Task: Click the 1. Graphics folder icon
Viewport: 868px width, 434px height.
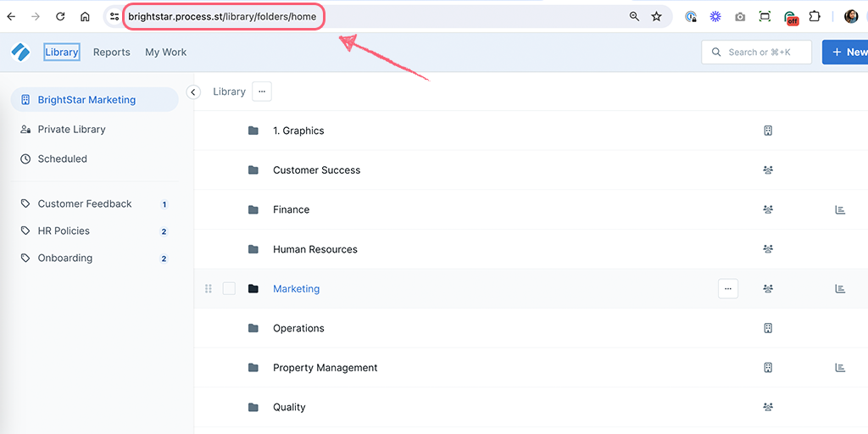Action: coord(253,131)
